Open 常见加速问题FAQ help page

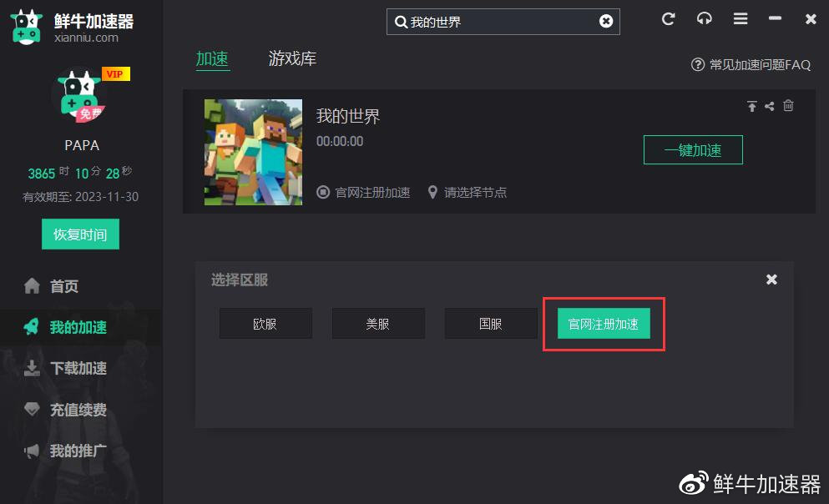pos(752,64)
